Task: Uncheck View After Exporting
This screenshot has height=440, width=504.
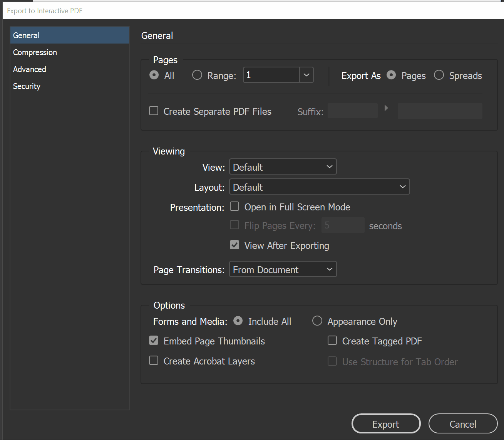Action: pyautogui.click(x=234, y=245)
